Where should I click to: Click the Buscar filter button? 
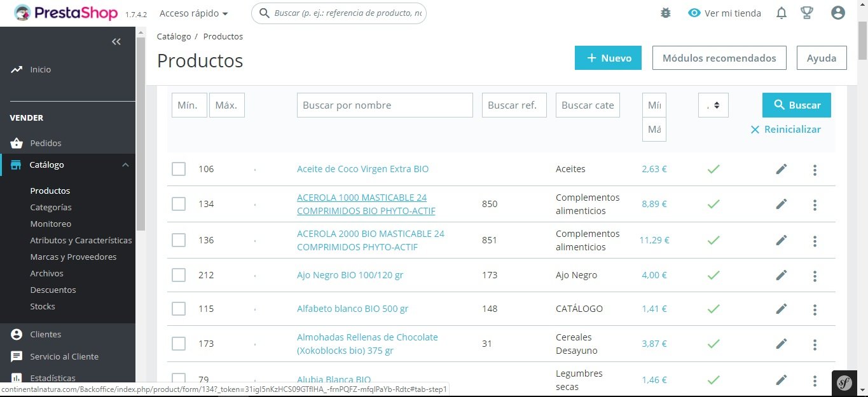click(x=797, y=105)
